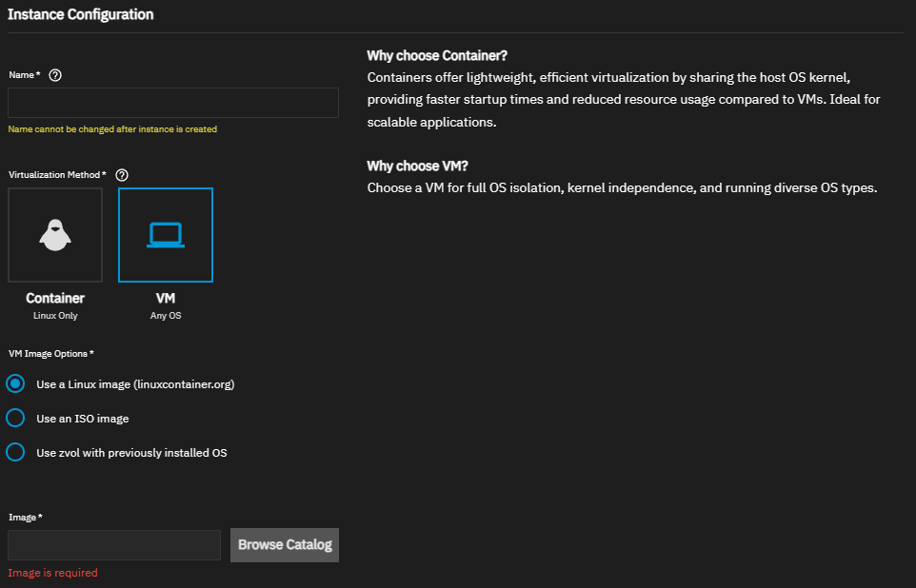Click the 'Why choose VM?' heading
The width and height of the screenshot is (916, 588).
[417, 166]
